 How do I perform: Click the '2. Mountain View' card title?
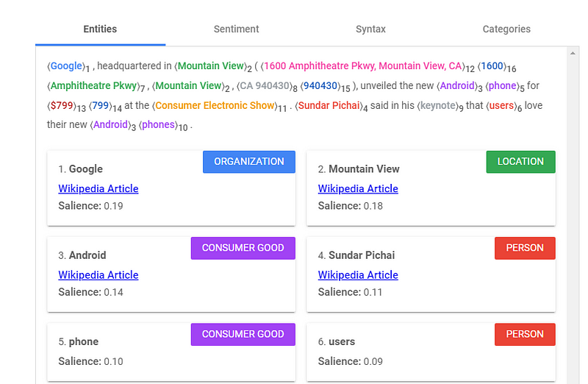click(359, 169)
